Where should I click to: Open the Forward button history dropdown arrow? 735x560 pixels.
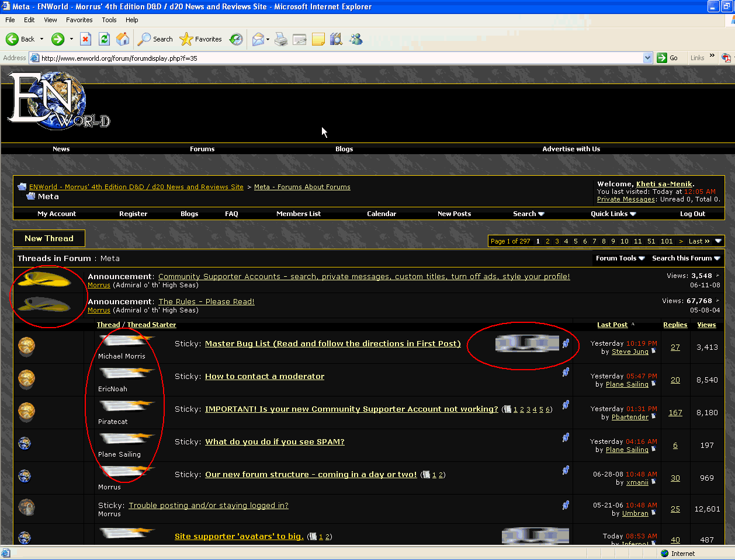[x=71, y=39]
